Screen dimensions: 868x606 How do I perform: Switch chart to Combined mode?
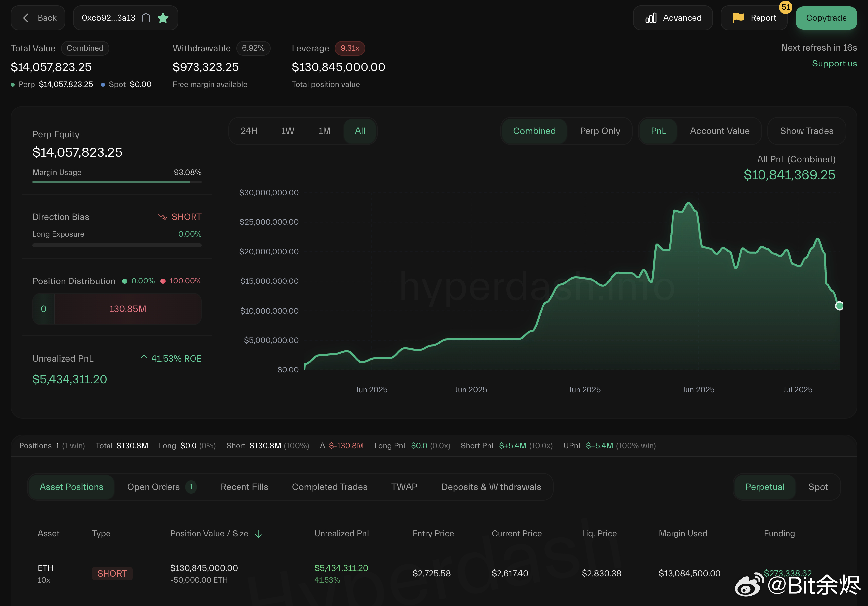[534, 131]
